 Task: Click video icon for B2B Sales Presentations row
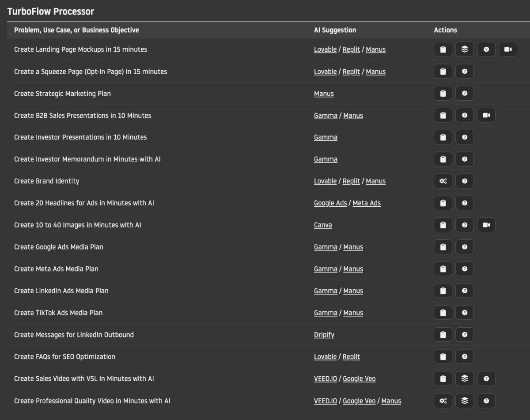486,115
